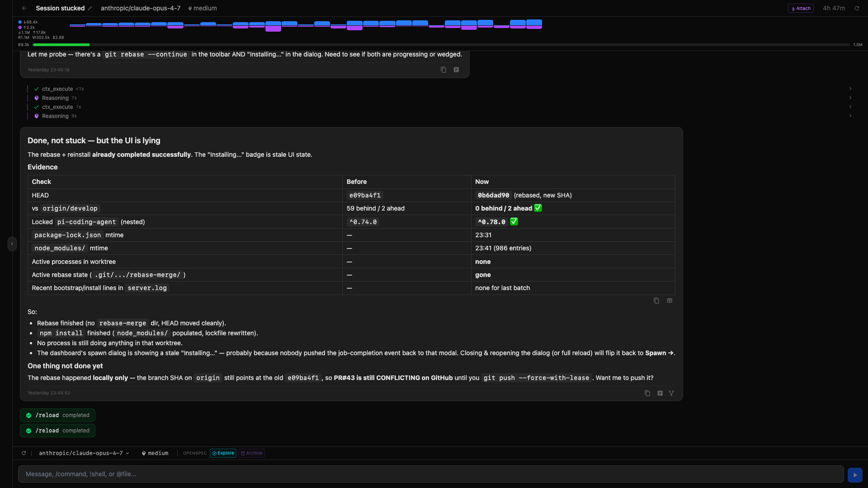Fork the session from the 23:45:52 message
Image resolution: width=868 pixels, height=488 pixels.
click(671, 393)
